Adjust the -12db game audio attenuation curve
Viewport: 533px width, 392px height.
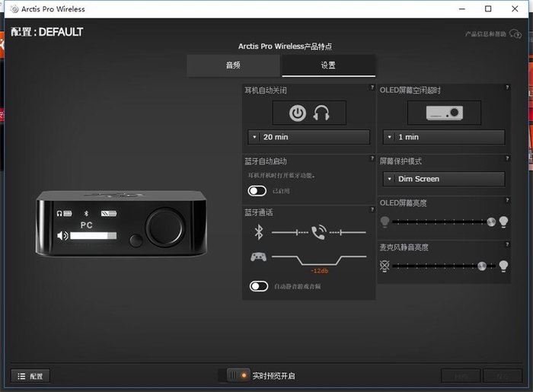tap(319, 260)
